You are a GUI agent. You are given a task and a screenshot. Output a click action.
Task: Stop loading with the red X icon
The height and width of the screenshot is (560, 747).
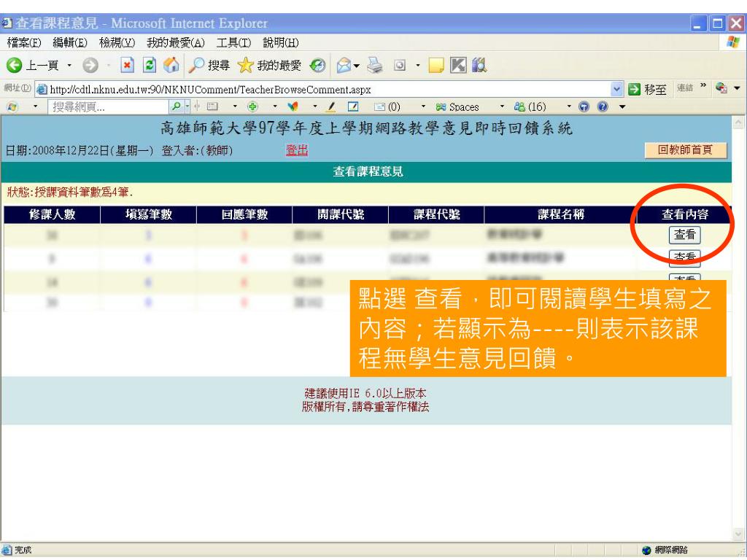[x=127, y=65]
